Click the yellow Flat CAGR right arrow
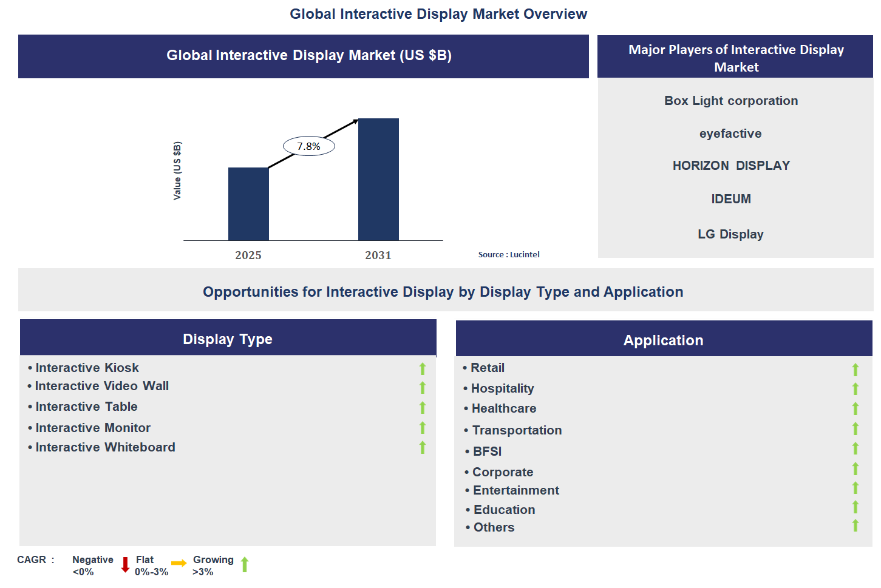Image resolution: width=881 pixels, height=588 pixels. pyautogui.click(x=179, y=563)
